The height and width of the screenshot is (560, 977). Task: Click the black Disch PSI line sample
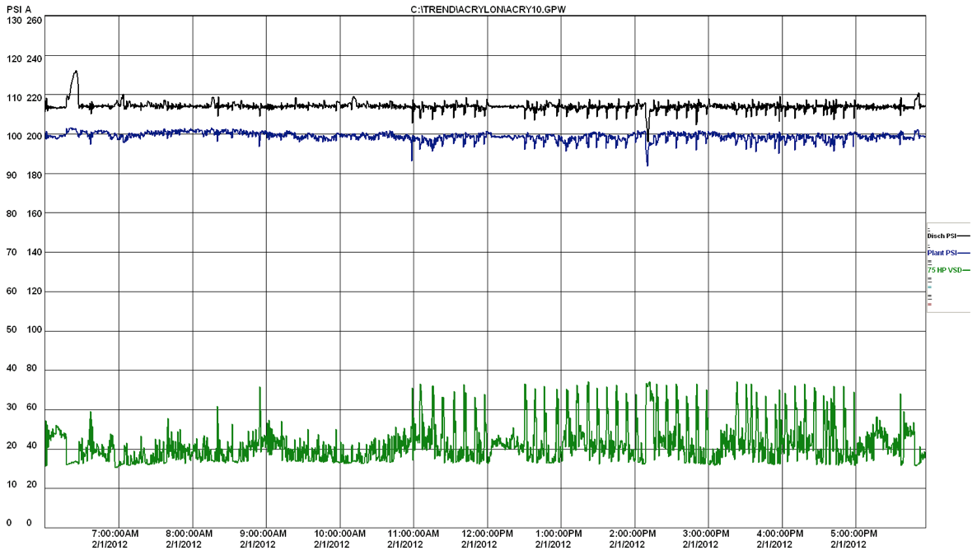[963, 236]
